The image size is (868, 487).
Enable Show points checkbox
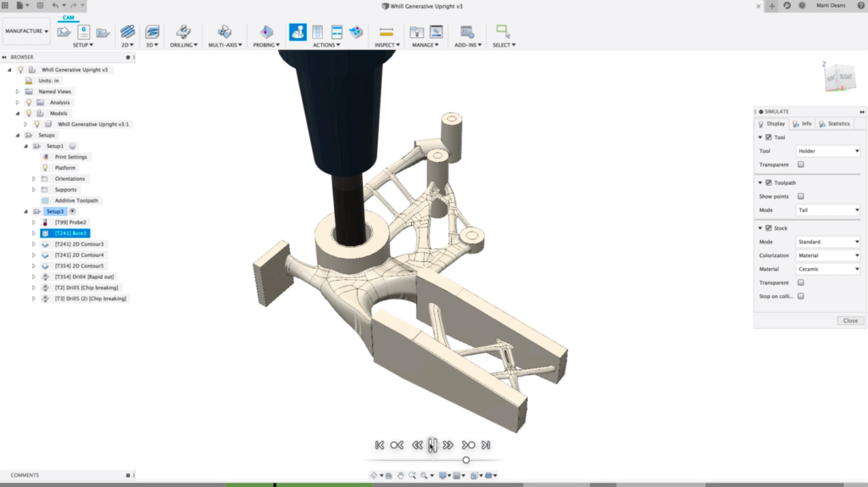point(801,196)
